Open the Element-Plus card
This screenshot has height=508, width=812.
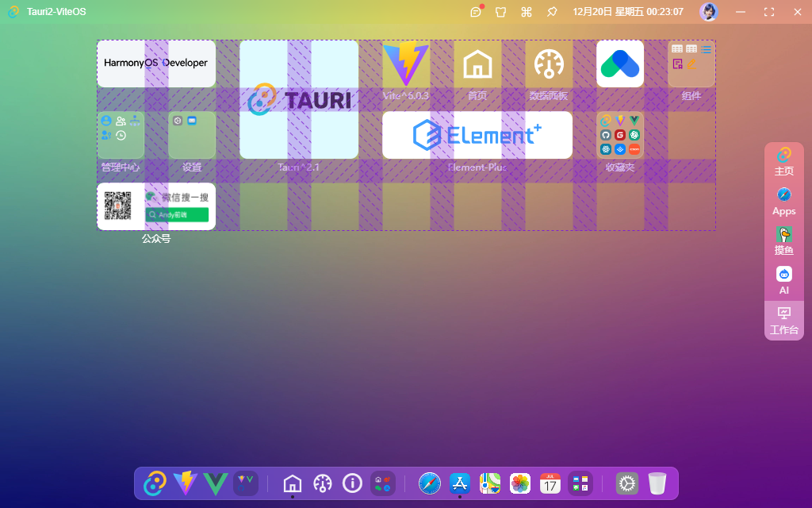[477, 135]
